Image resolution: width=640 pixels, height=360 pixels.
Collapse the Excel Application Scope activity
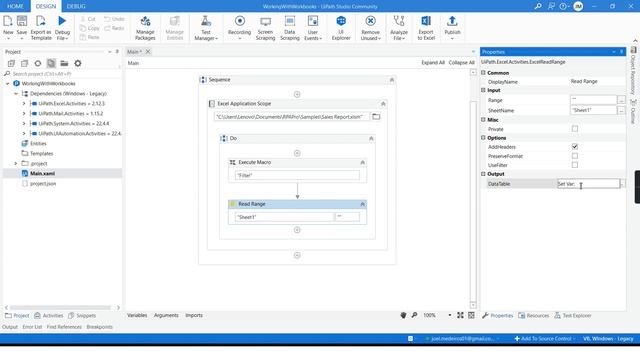click(x=383, y=104)
